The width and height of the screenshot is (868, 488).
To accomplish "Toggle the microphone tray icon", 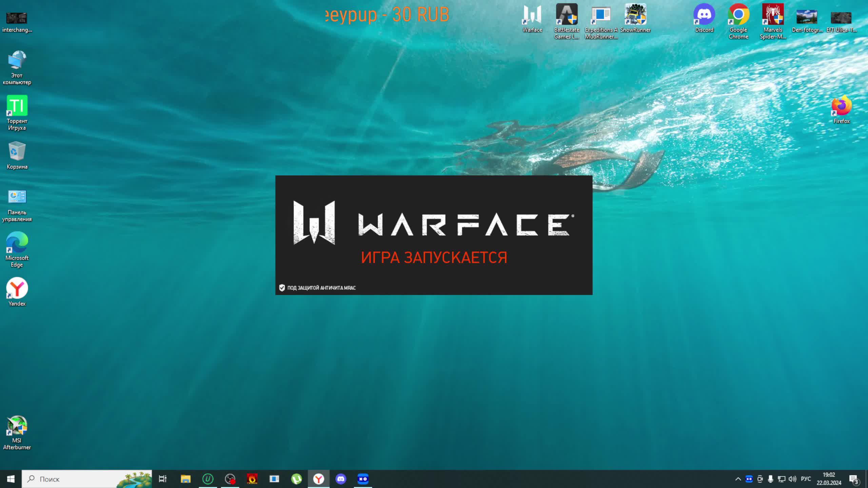I will click(x=770, y=479).
